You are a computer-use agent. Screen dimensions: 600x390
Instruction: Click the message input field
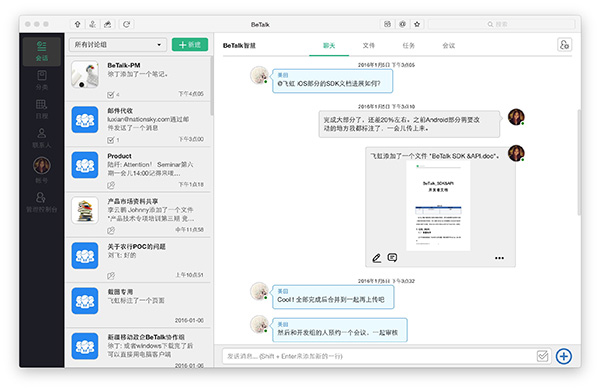pyautogui.click(x=380, y=356)
